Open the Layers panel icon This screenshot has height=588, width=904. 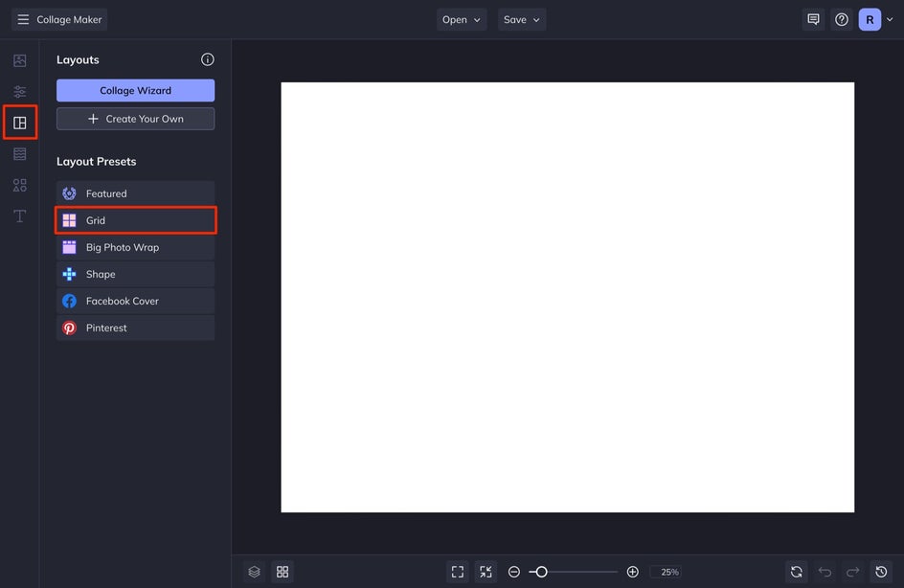coord(255,572)
